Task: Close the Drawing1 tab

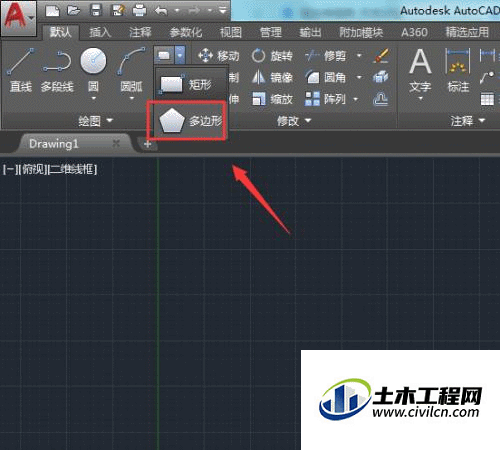Action: pyautogui.click(x=116, y=144)
